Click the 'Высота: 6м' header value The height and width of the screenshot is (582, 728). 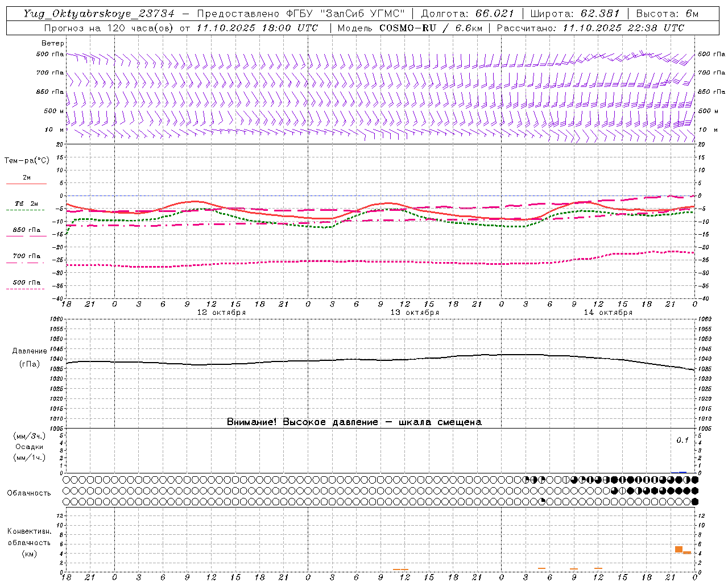coord(667,14)
